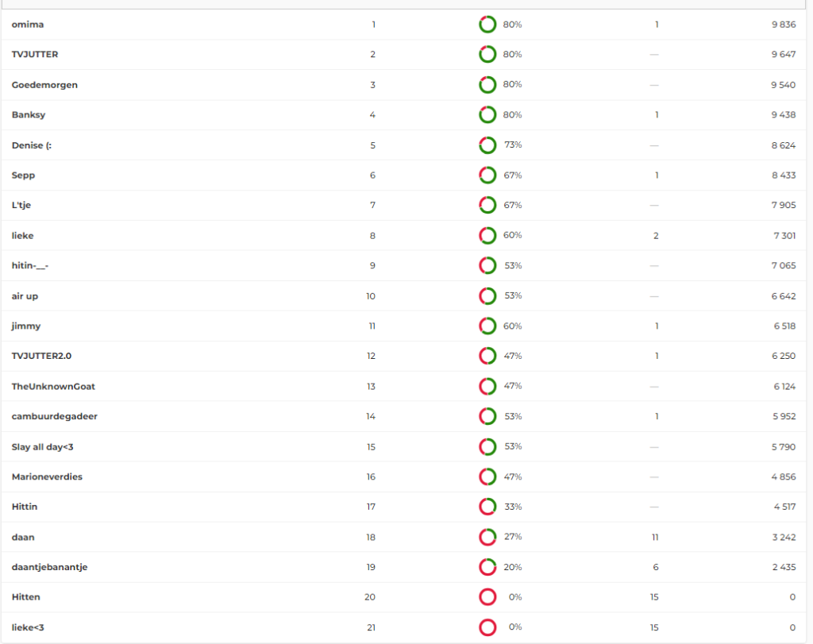The width and height of the screenshot is (813, 644).
Task: Click air up's rank number 10
Action: 371,296
